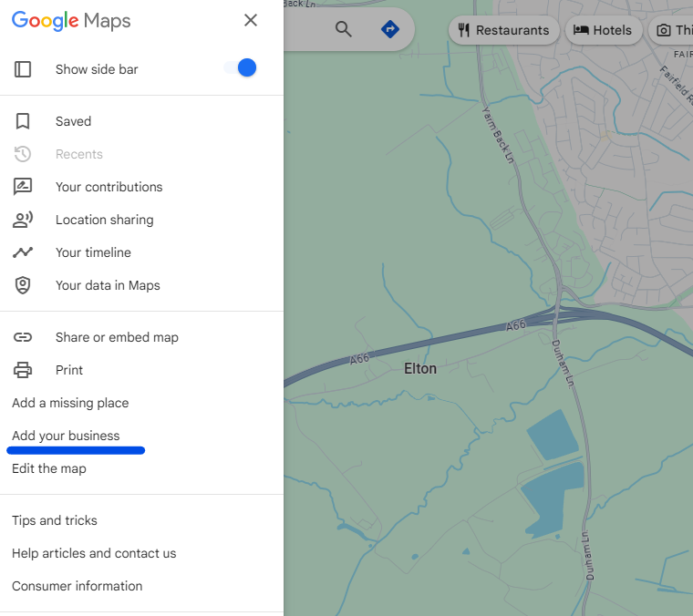Choose Edit the map
The height and width of the screenshot is (616, 693).
point(49,468)
